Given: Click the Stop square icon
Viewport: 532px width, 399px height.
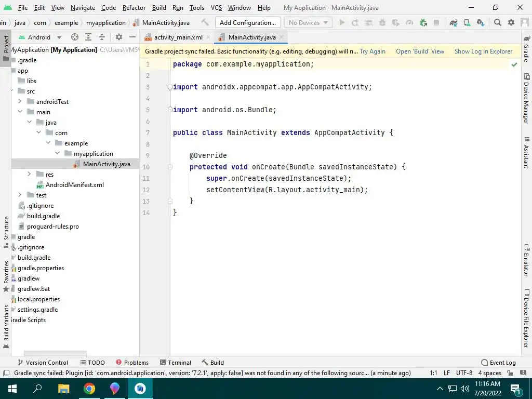Looking at the screenshot, I should pos(436,22).
